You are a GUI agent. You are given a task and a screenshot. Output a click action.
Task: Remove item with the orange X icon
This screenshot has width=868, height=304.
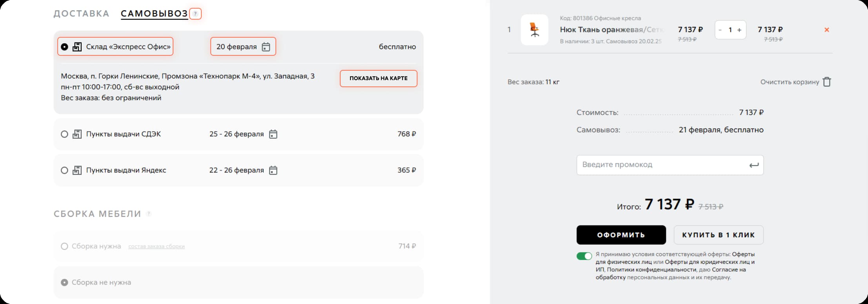pos(826,30)
